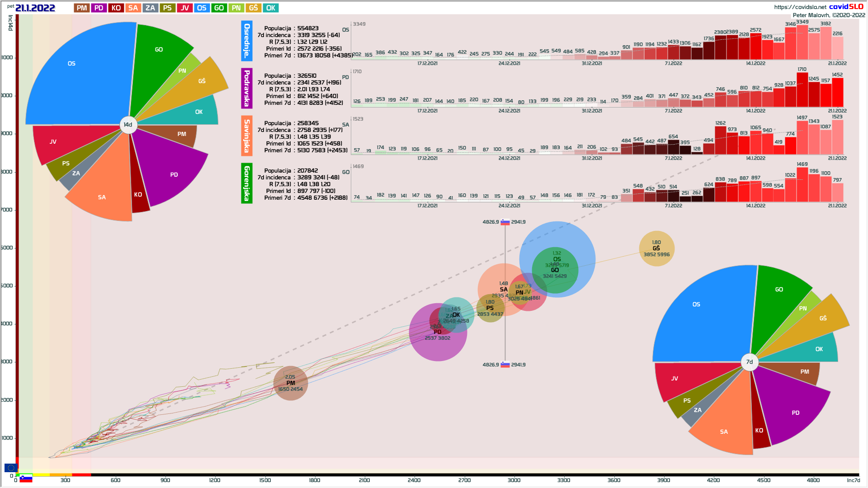Toggle the GO region legend chip
Image resolution: width=868 pixels, height=488 pixels.
219,8
